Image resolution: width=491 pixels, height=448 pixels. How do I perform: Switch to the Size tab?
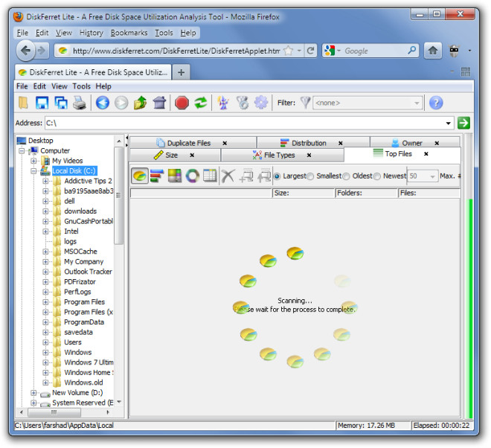tap(171, 155)
